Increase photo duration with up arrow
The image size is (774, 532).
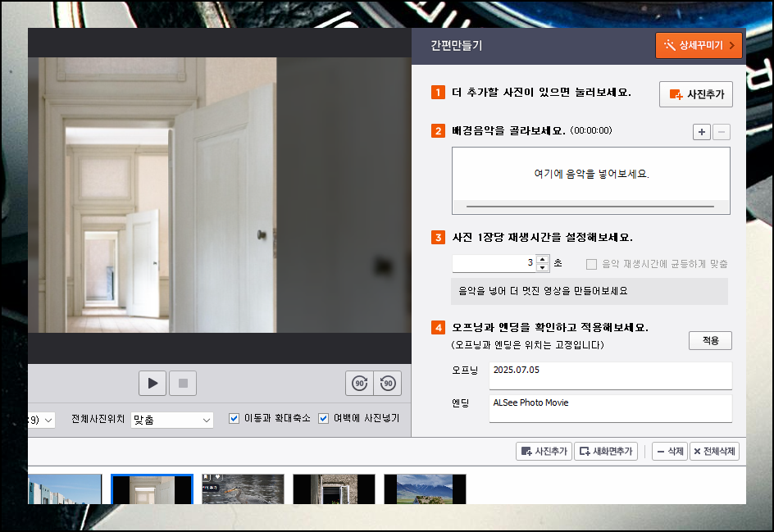click(543, 259)
